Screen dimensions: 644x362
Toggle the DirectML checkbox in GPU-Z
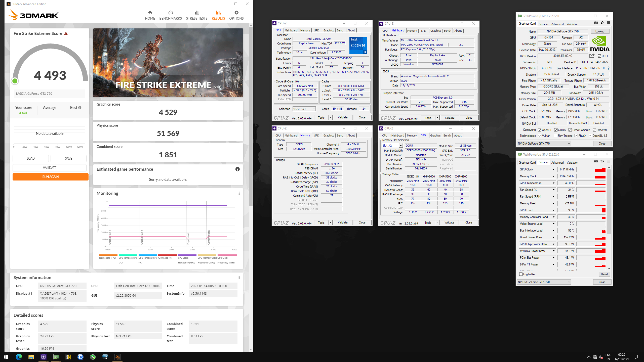point(594,130)
